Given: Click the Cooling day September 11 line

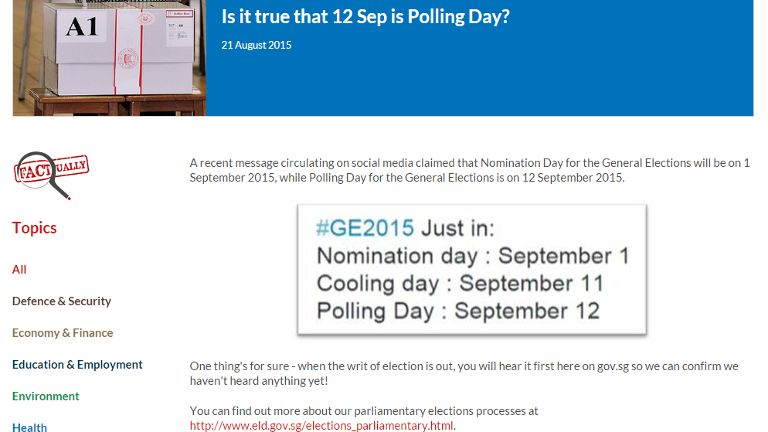Looking at the screenshot, I should click(x=459, y=283).
